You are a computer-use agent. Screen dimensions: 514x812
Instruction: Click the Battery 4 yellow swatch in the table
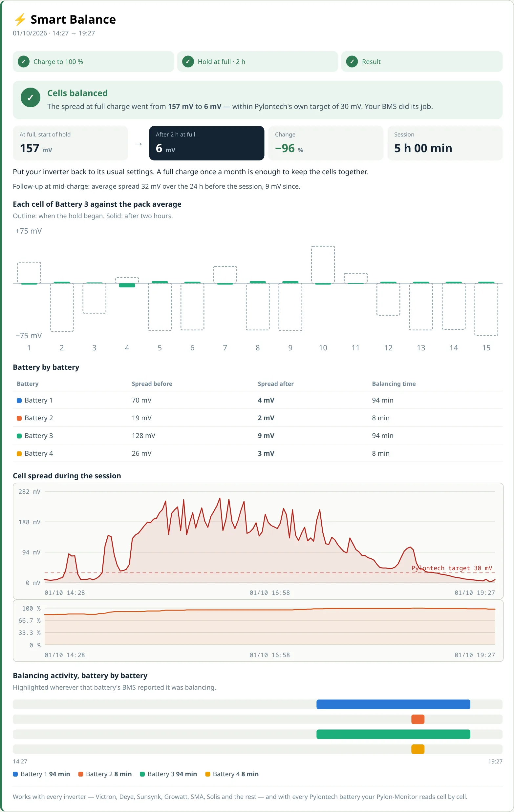tap(19, 453)
